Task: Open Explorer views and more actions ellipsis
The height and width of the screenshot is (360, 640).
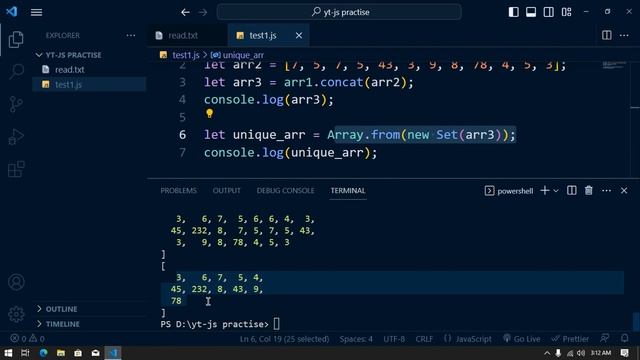Action: click(131, 36)
